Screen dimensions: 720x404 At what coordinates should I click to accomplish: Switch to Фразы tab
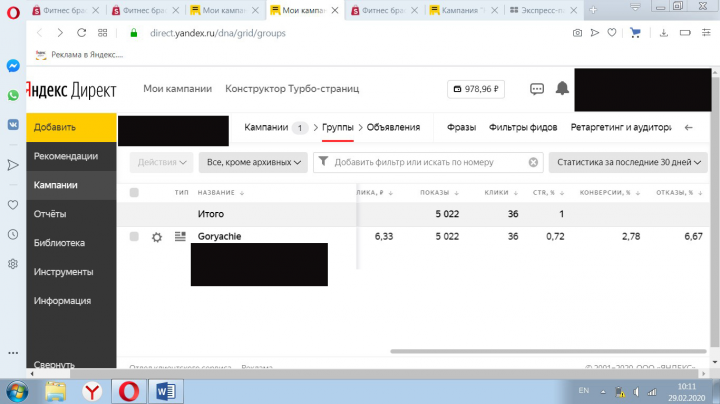tap(461, 128)
